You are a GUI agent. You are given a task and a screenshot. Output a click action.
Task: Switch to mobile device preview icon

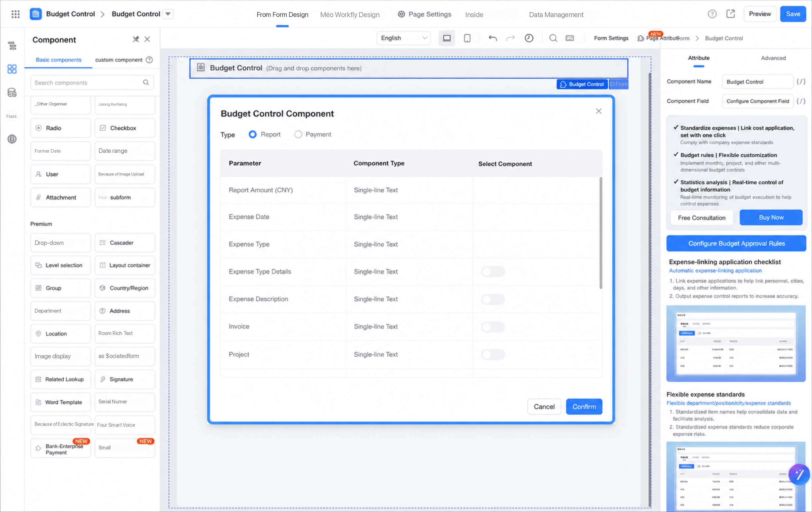(467, 38)
